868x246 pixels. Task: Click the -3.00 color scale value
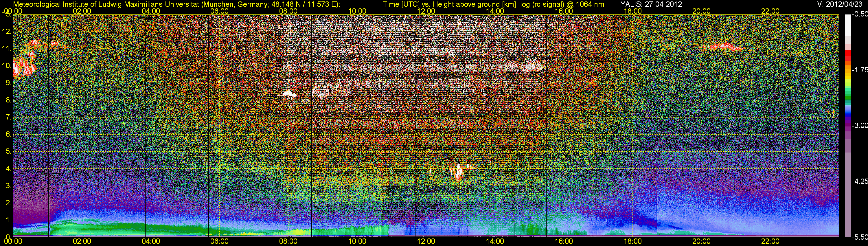(x=860, y=125)
